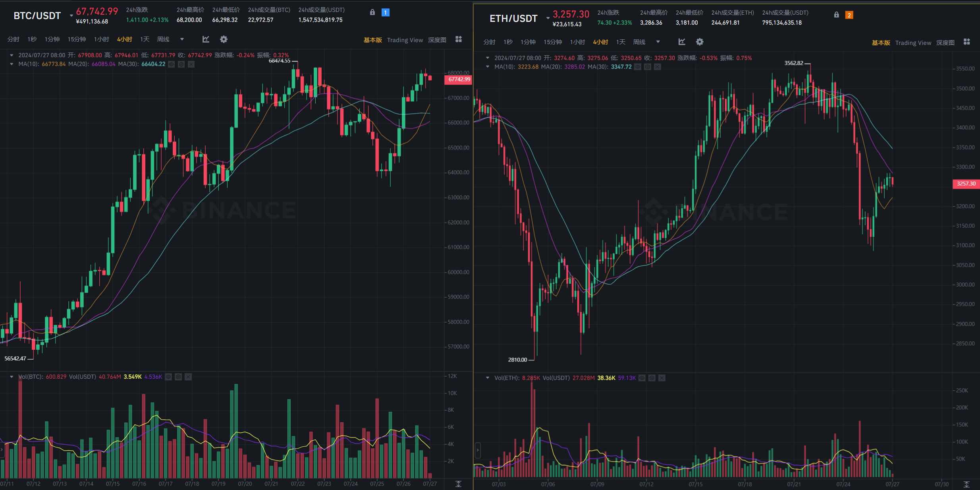Open MA indicator settings on BTC chart
Viewport: 980px width, 490px height.
(181, 64)
